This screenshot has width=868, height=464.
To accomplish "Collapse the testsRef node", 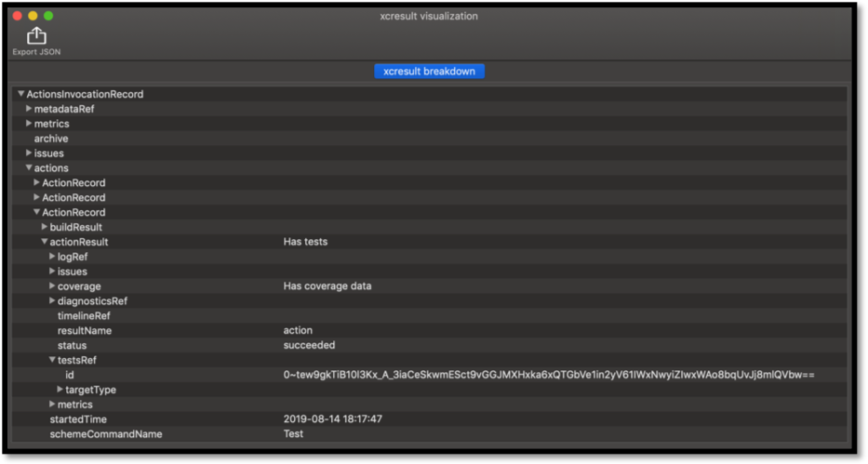I will point(52,360).
